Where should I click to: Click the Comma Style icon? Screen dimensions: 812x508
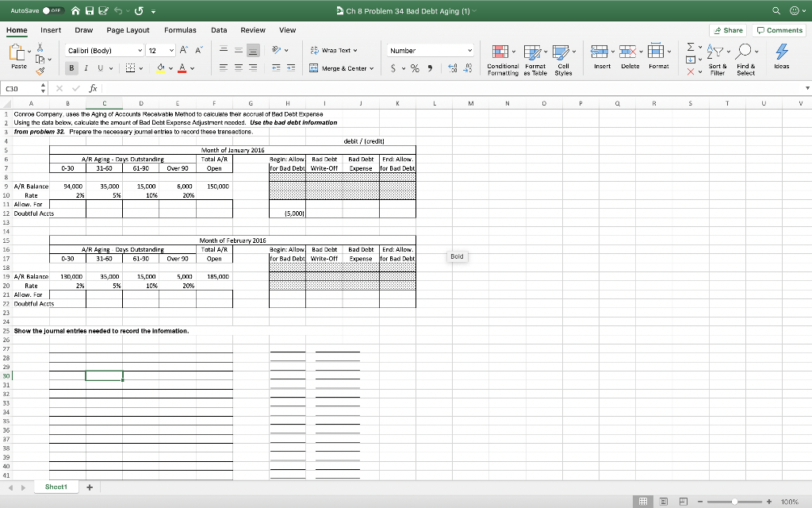(x=430, y=68)
